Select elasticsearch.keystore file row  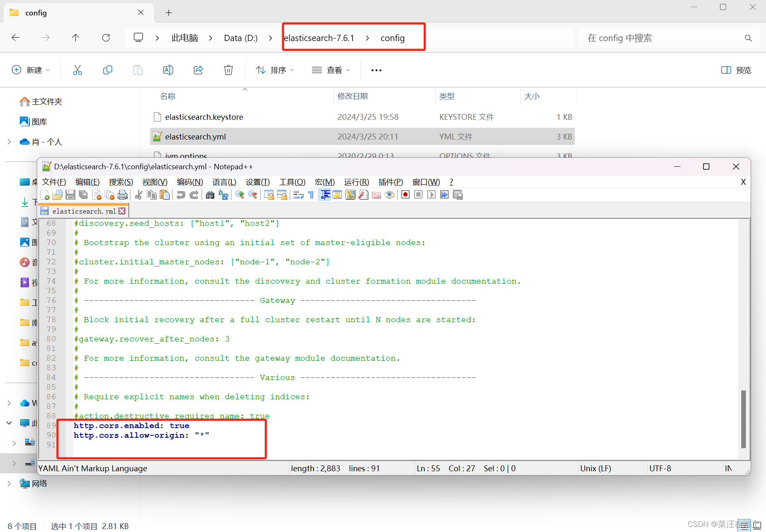point(362,117)
